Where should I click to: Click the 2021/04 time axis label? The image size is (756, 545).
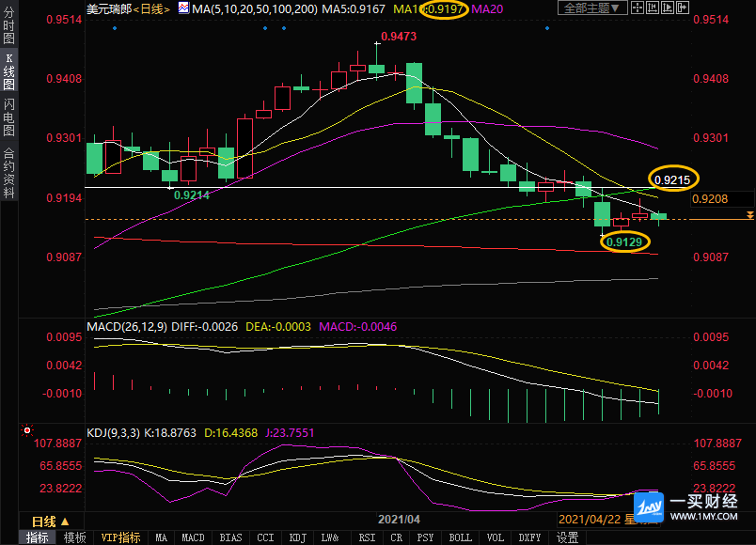pos(399,519)
